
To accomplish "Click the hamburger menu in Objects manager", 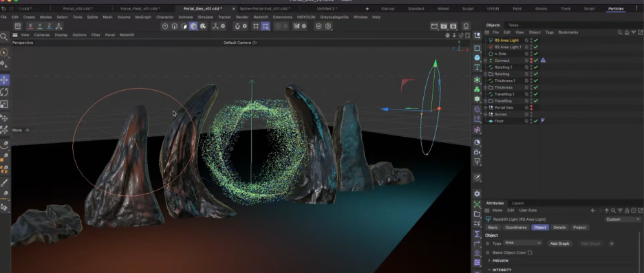I will pos(486,32).
